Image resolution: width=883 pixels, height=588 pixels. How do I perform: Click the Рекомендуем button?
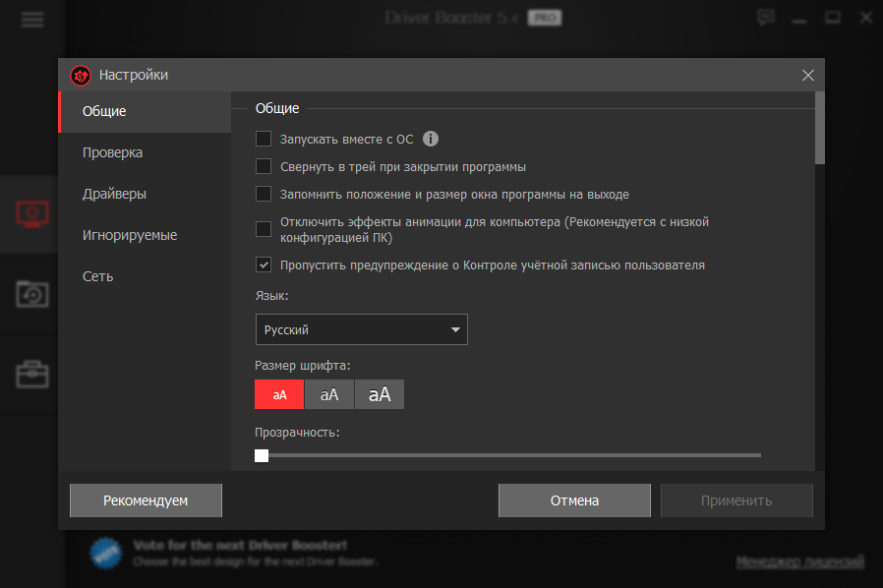(x=146, y=500)
